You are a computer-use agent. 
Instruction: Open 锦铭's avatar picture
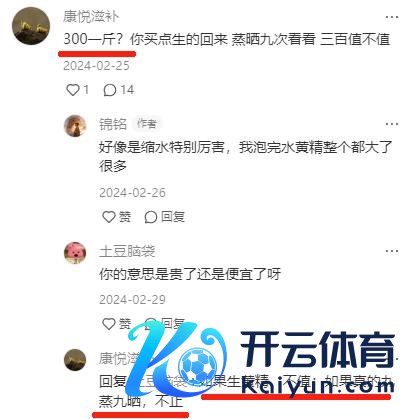click(75, 126)
